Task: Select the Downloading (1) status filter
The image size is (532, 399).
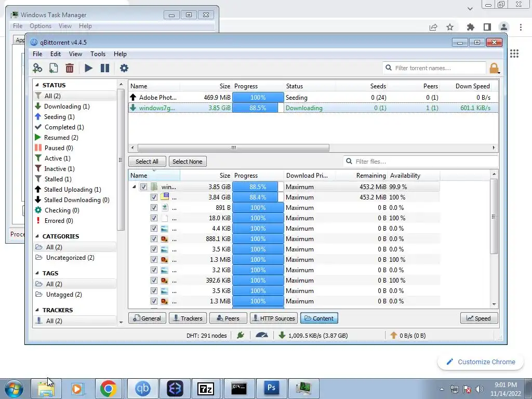Action: pyautogui.click(x=67, y=107)
